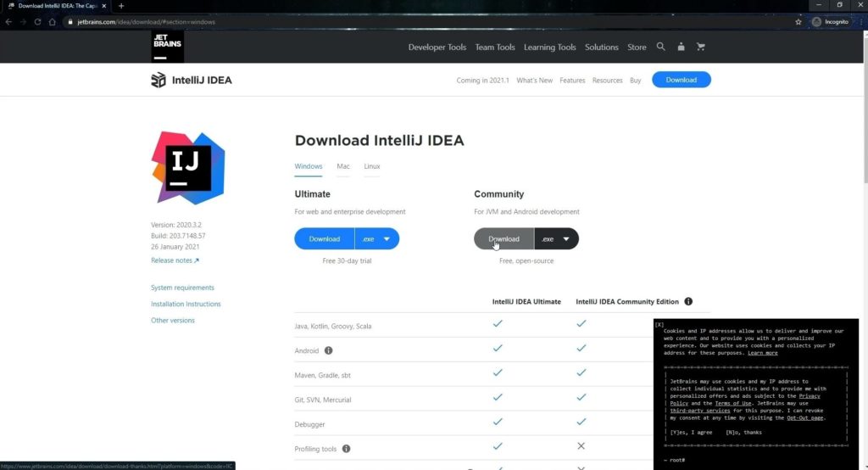Open the Developer Tools menu
Screen dimensions: 868x470
(x=437, y=48)
